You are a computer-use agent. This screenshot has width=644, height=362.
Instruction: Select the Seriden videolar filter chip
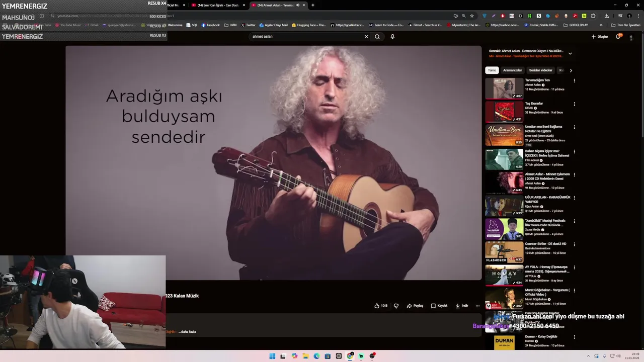pos(541,70)
